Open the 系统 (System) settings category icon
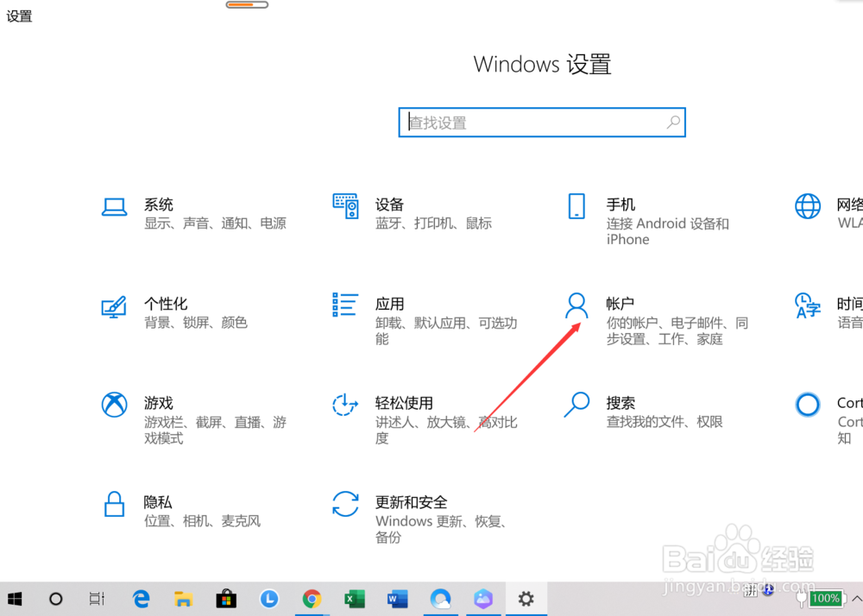Screen dimensions: 863x616 coord(114,207)
